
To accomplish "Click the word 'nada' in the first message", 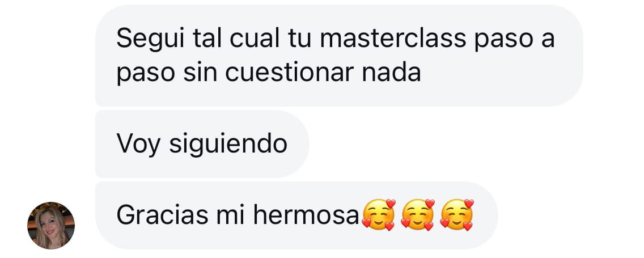I will [391, 73].
